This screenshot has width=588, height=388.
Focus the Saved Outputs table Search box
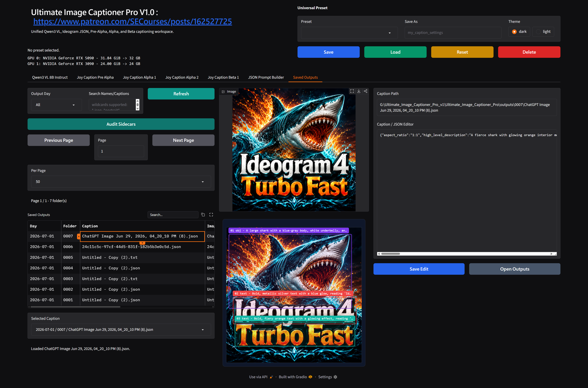(173, 214)
